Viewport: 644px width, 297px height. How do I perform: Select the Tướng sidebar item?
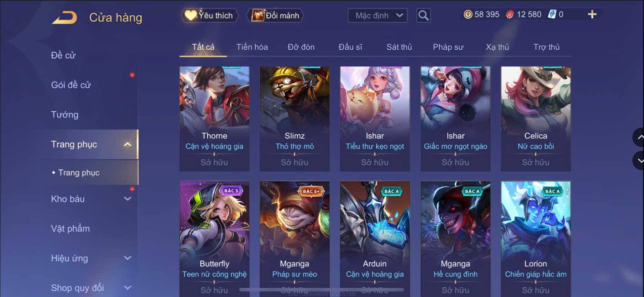point(65,115)
